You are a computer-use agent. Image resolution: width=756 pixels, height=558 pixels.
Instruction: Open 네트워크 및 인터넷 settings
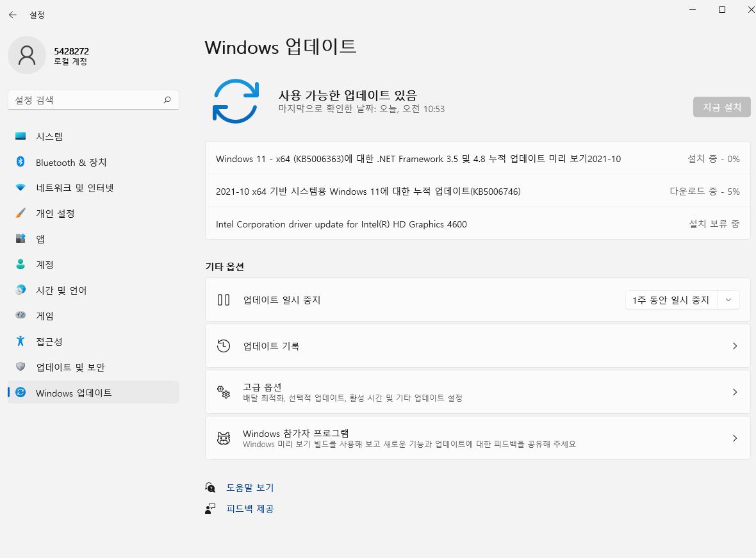94,188
